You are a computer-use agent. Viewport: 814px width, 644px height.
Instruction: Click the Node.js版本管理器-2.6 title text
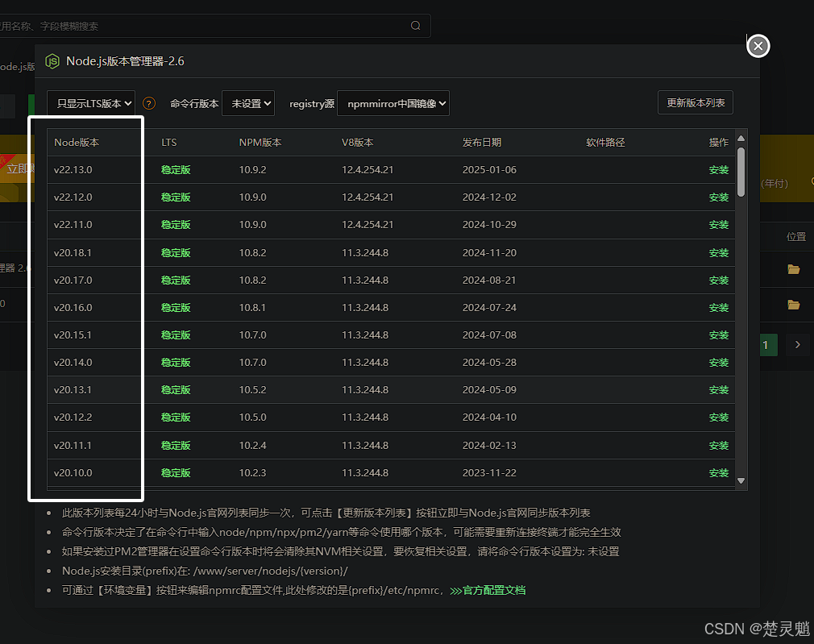(x=125, y=61)
